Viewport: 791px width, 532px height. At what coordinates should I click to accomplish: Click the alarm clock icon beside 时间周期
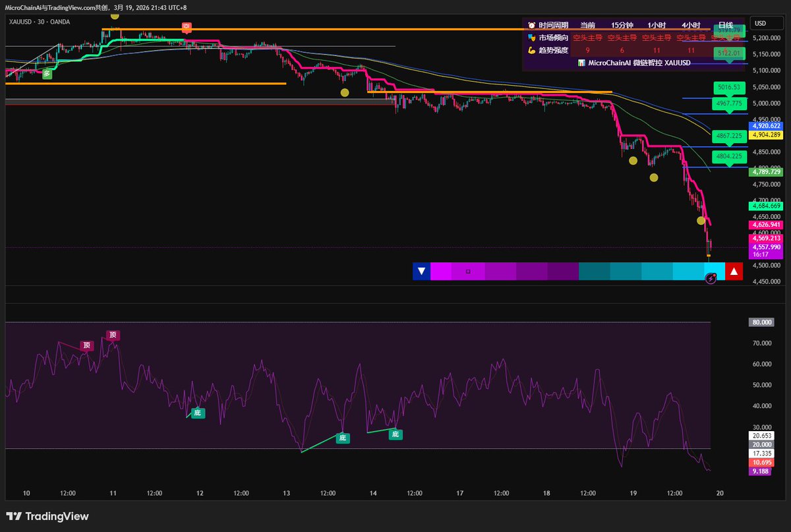(532, 25)
